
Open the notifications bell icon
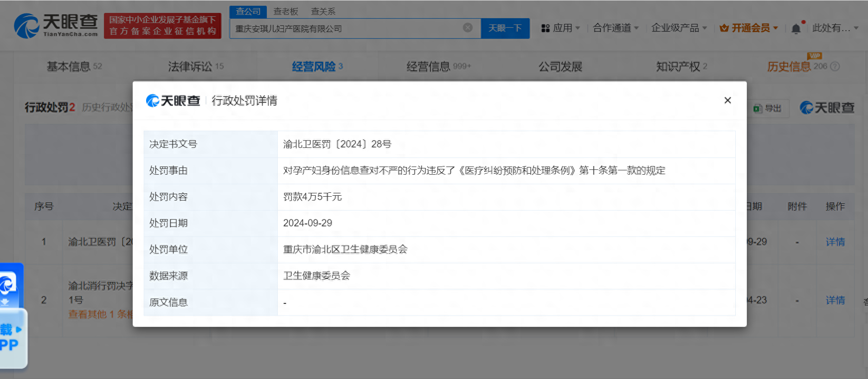[x=796, y=29]
